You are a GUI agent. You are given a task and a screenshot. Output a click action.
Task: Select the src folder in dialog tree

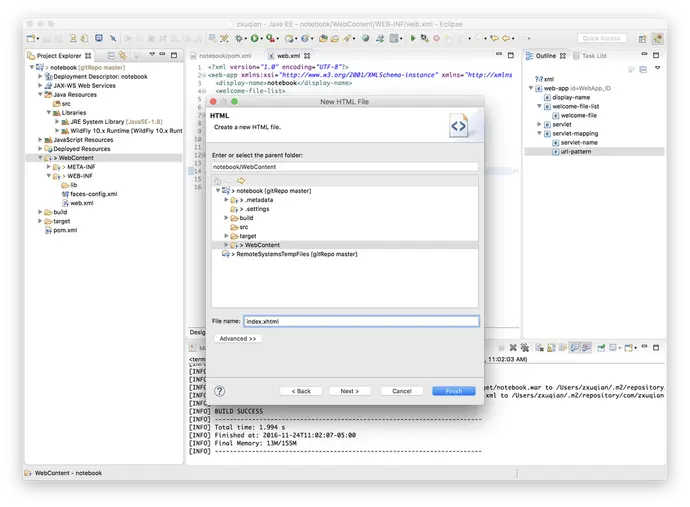(x=243, y=227)
